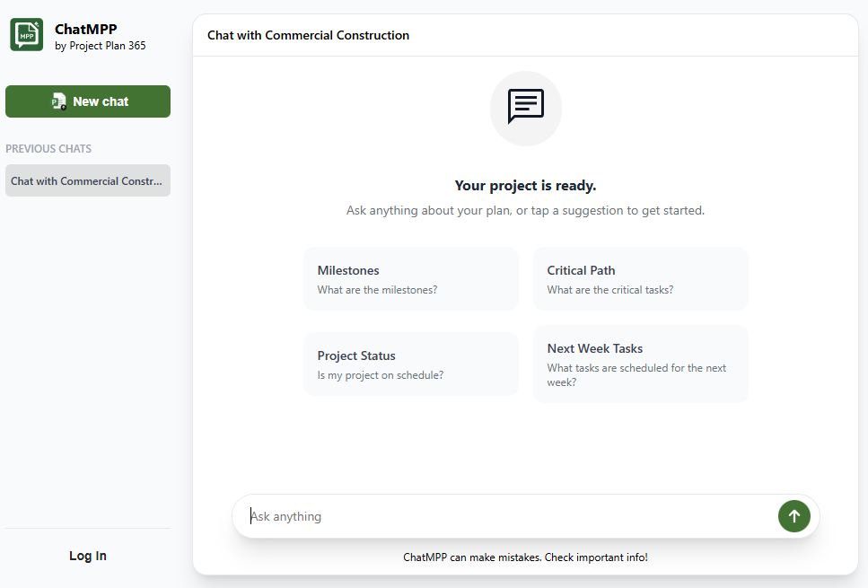
Task: Click the 'by Project Plan 365' subtitle
Action: coord(101,46)
